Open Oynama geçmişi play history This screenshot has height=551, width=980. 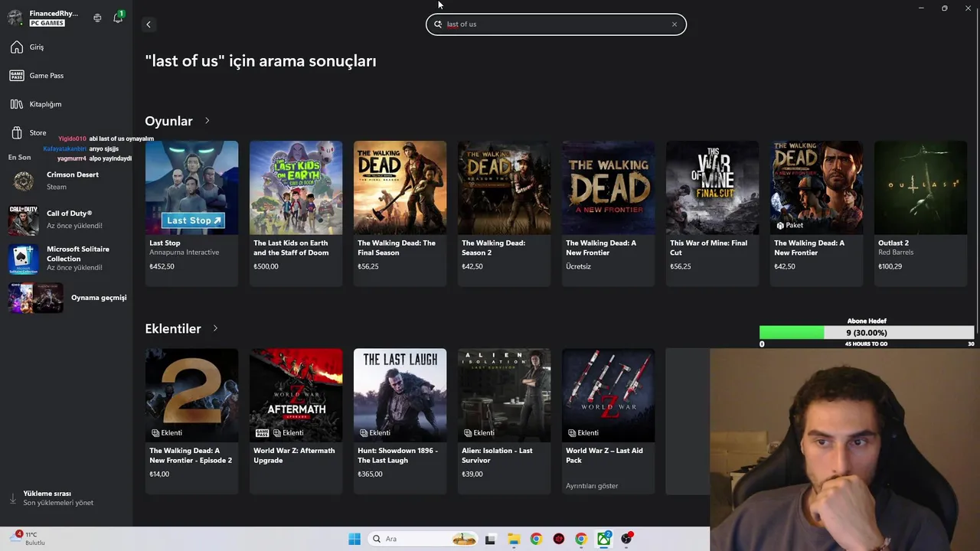[x=66, y=298]
